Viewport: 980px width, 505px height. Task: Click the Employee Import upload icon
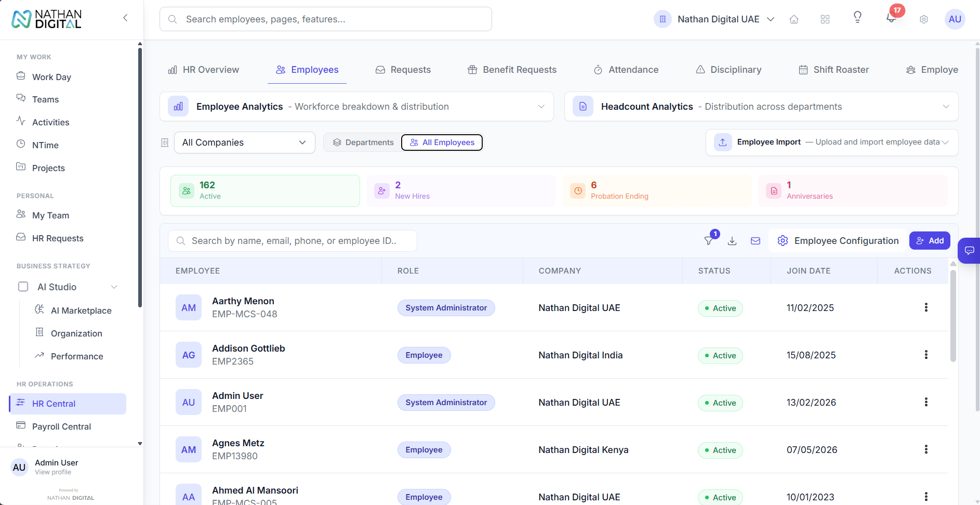click(x=723, y=142)
